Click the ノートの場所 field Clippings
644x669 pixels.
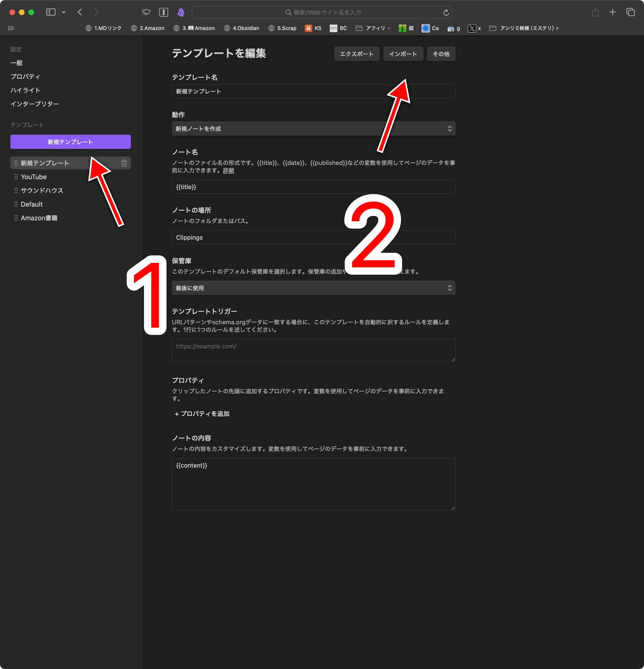click(x=313, y=237)
